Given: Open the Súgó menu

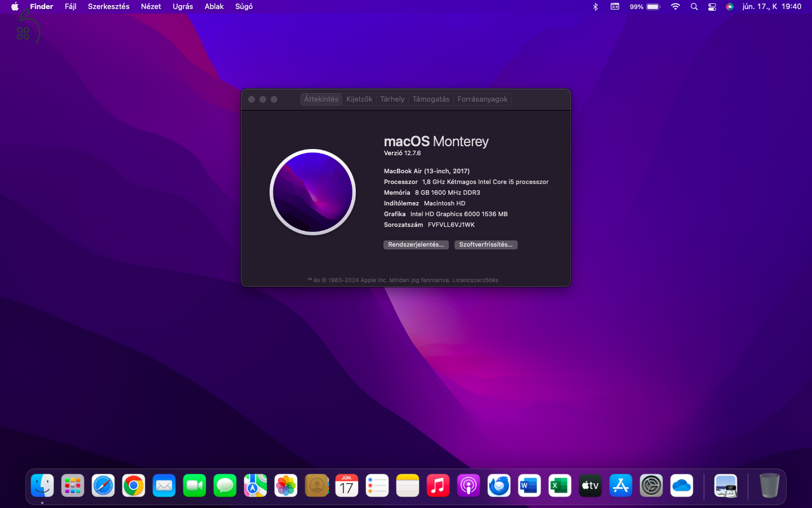Looking at the screenshot, I should 244,7.
